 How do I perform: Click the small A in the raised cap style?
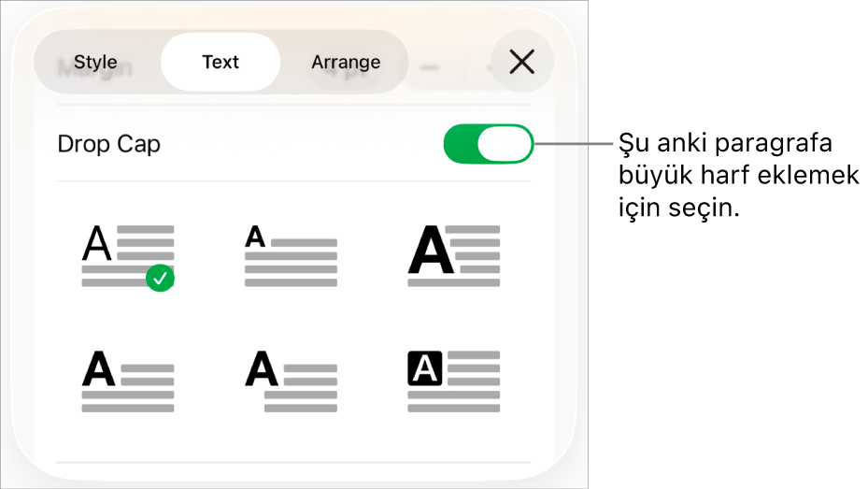click(255, 237)
